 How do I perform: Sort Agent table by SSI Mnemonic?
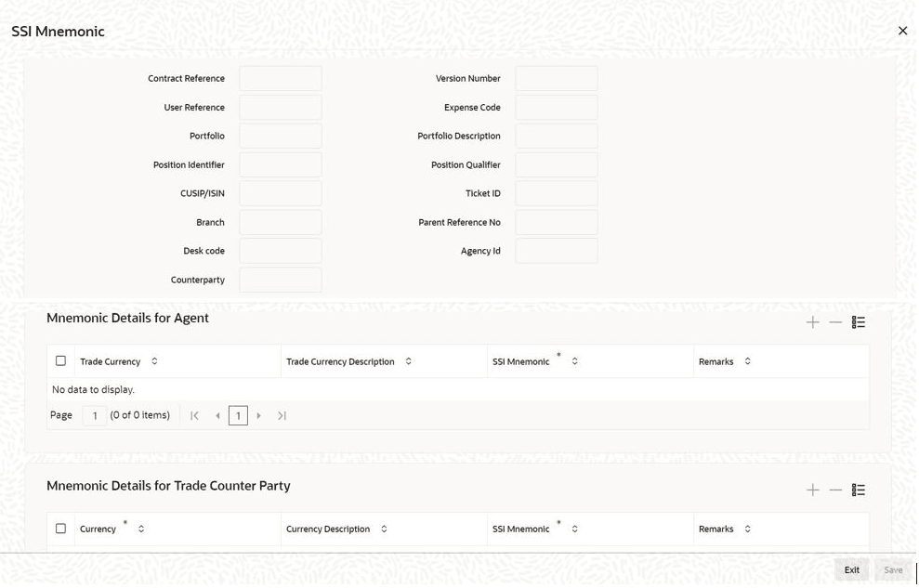tap(574, 361)
